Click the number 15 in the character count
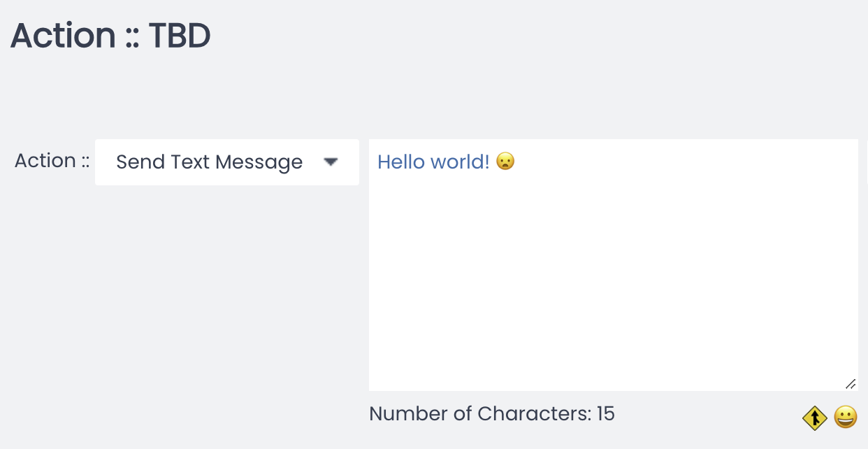The width and height of the screenshot is (868, 449). coord(606,413)
